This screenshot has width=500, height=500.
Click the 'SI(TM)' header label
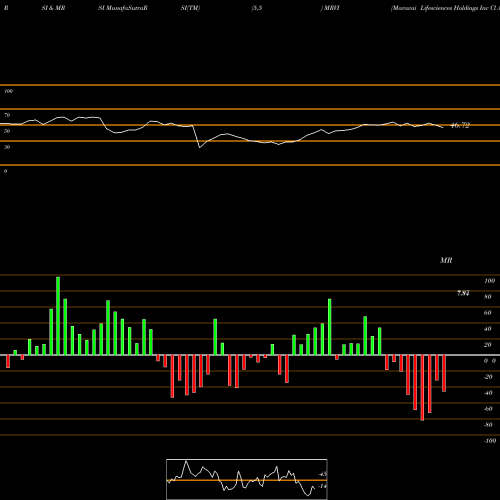tap(190, 8)
